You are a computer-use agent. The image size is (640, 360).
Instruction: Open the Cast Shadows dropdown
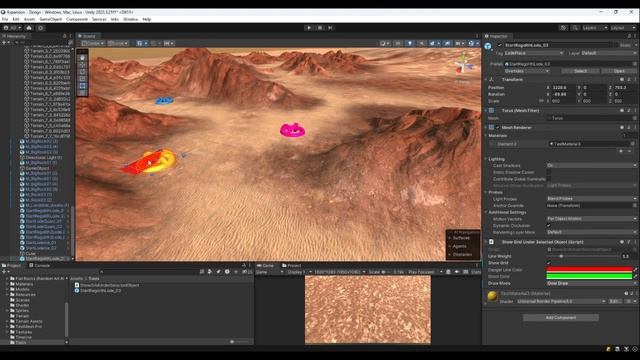592,165
